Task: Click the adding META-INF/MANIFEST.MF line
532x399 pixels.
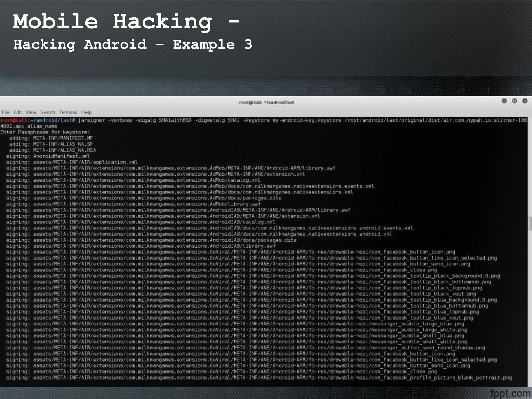Action: [51, 138]
